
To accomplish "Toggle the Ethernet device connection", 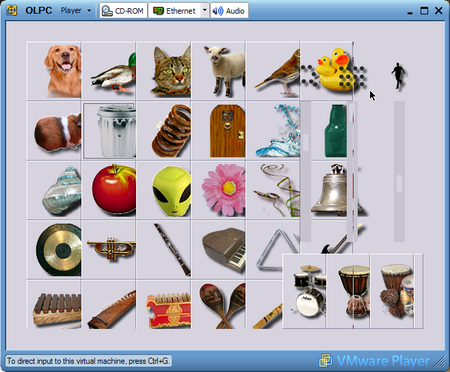I will point(174,11).
